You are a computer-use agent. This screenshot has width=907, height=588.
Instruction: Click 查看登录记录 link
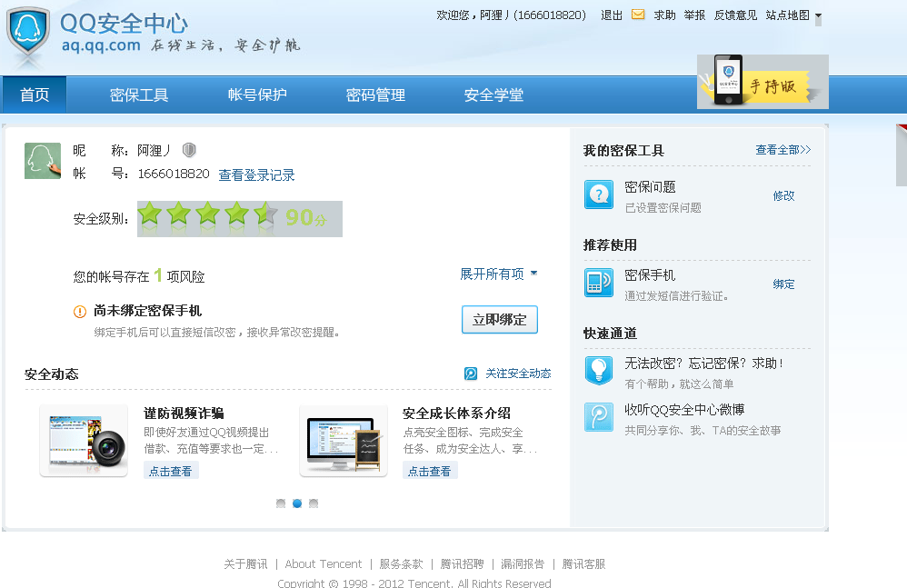click(257, 175)
